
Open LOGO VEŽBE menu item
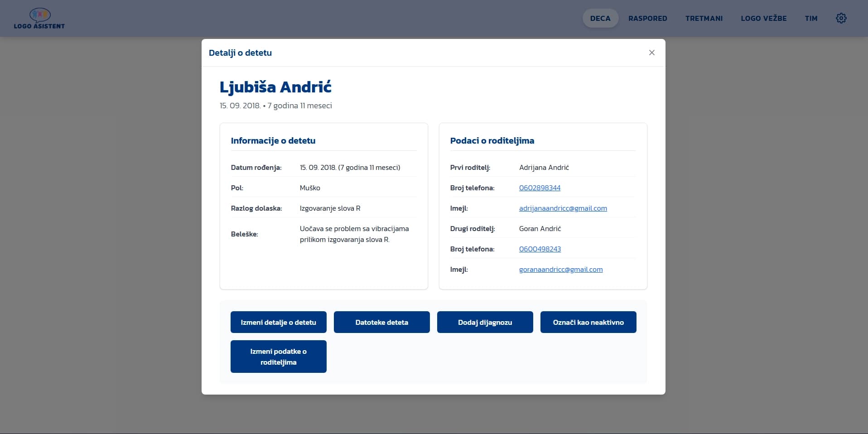click(x=763, y=18)
